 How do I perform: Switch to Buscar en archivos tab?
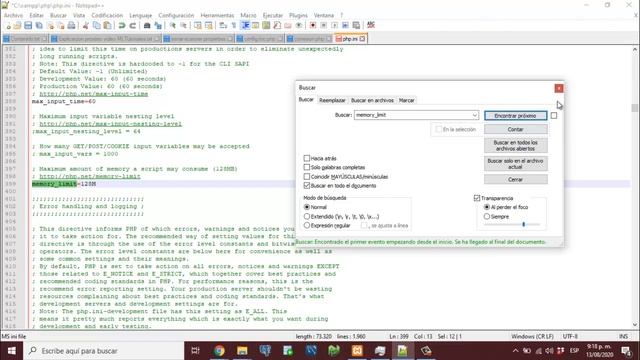372,100
